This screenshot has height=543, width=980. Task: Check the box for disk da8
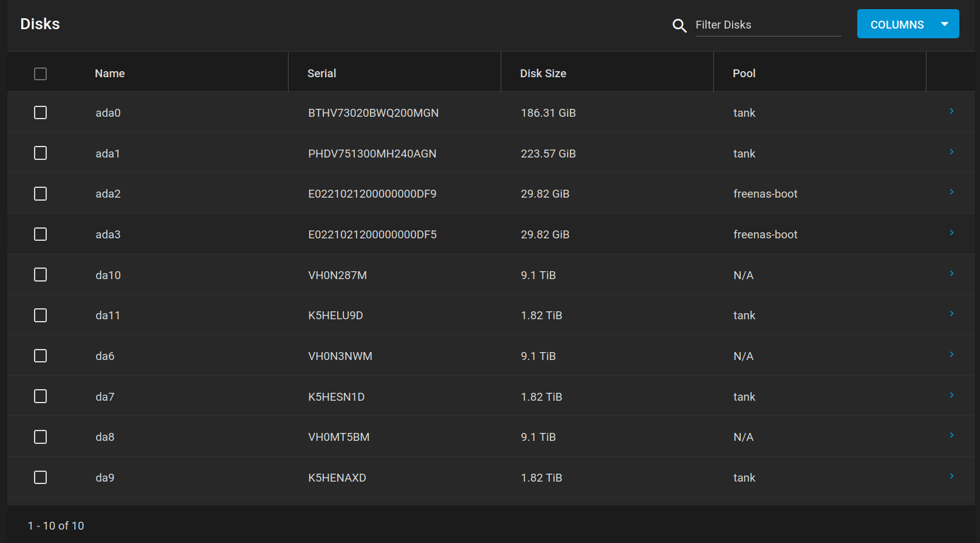(41, 437)
